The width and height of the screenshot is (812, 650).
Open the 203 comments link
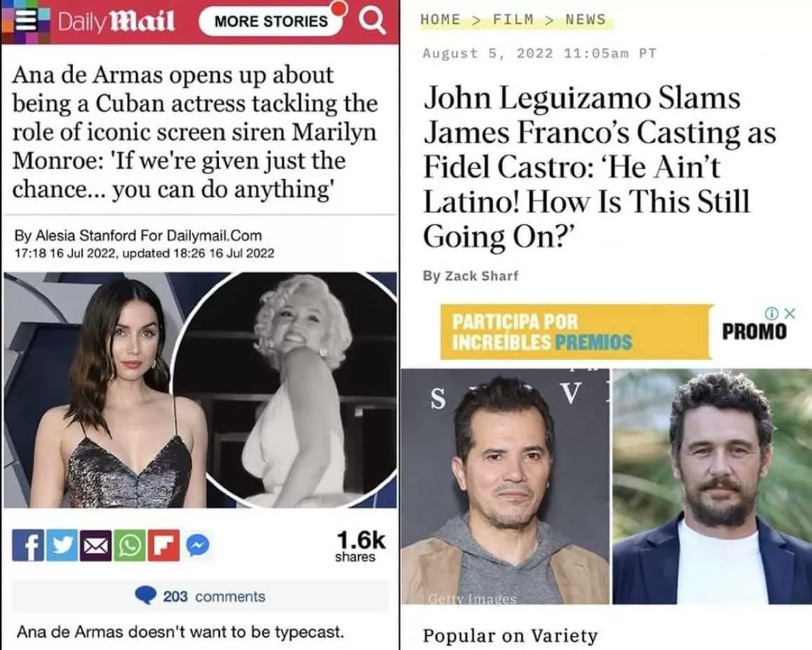(x=200, y=596)
